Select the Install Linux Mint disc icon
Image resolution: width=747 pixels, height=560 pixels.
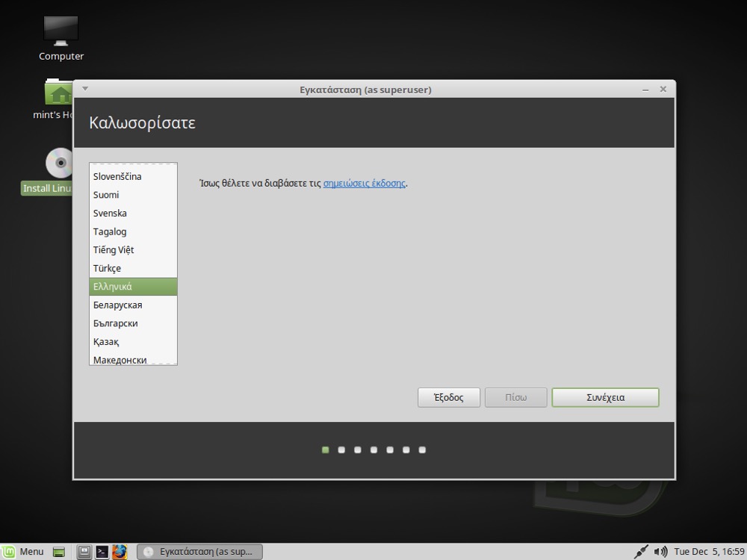[59, 164]
